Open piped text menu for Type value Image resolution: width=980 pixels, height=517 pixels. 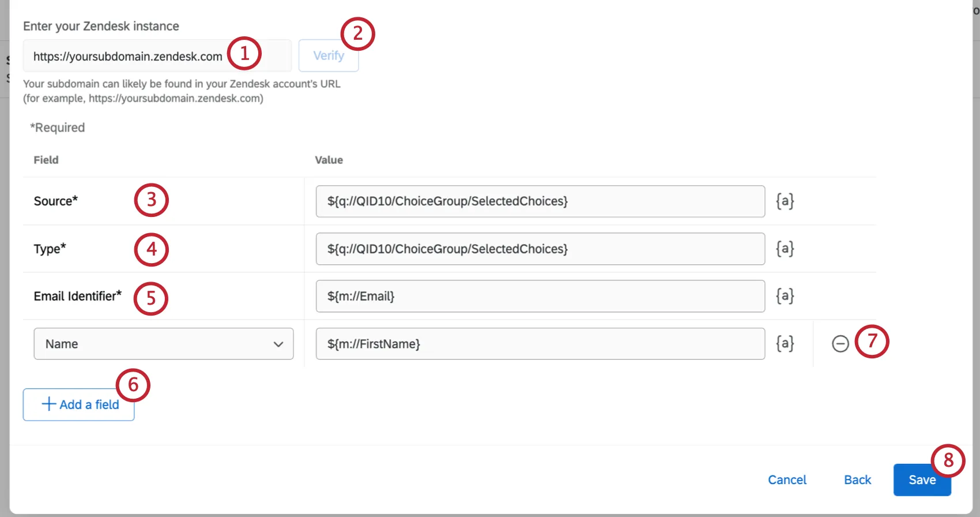785,249
